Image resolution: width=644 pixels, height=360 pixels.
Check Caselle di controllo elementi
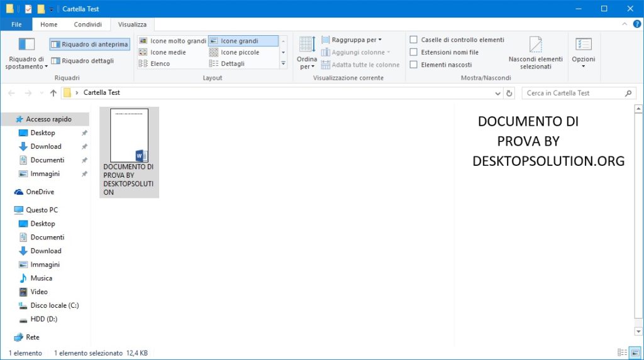(414, 40)
